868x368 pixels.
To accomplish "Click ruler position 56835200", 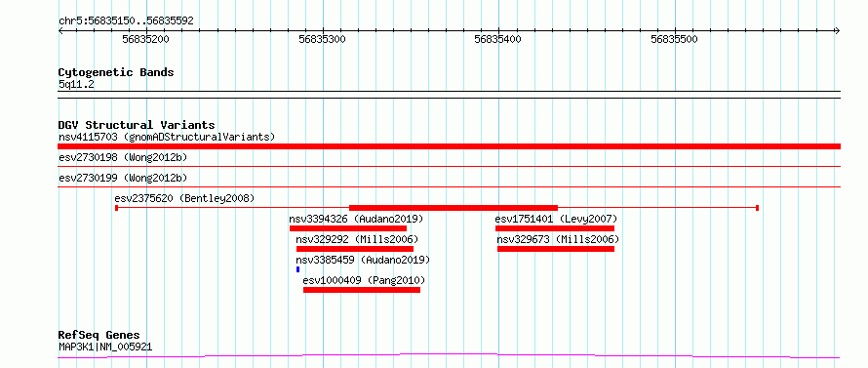I will 146,39.
